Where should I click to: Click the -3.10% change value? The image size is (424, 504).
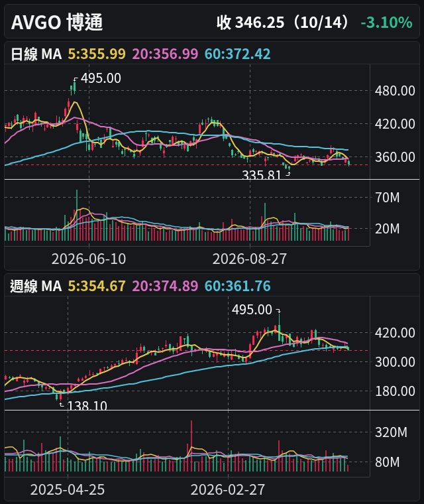386,23
